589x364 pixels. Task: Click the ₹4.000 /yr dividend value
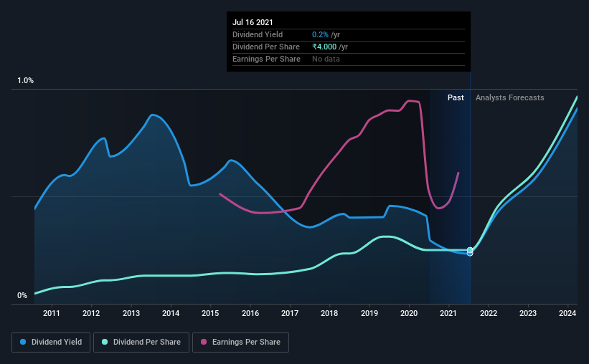(x=330, y=47)
